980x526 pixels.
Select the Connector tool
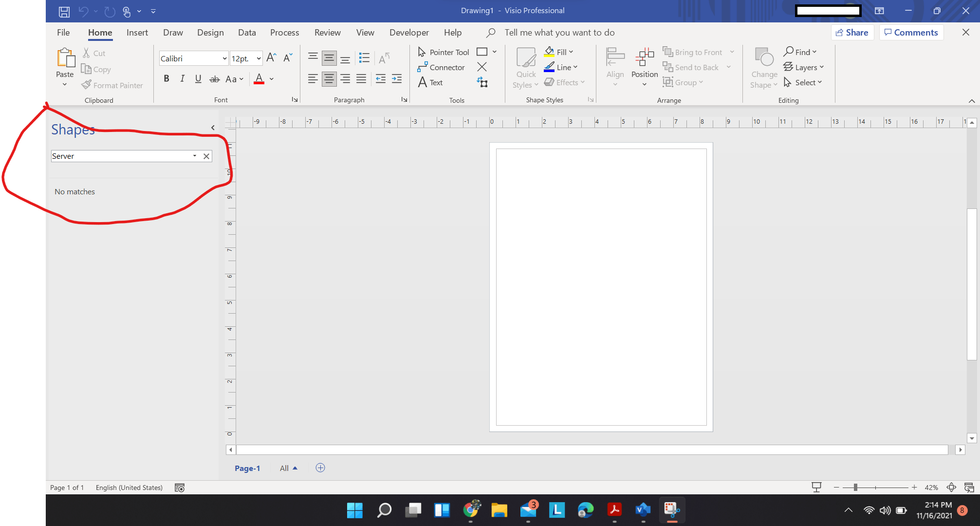441,67
